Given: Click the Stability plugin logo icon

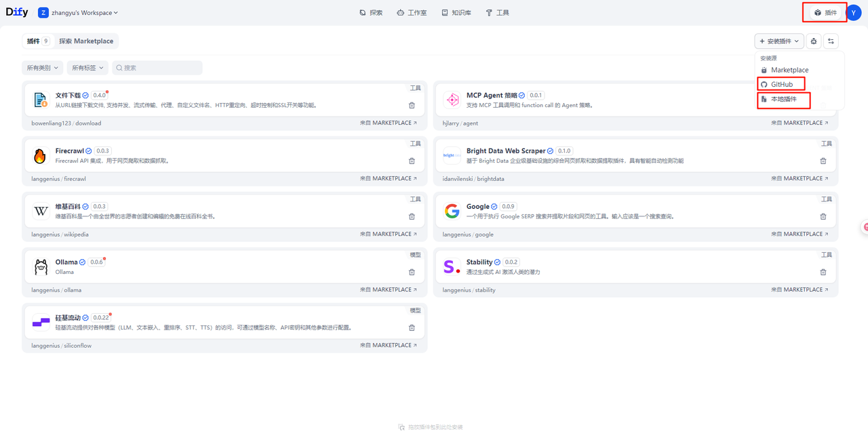Looking at the screenshot, I should 452,266.
